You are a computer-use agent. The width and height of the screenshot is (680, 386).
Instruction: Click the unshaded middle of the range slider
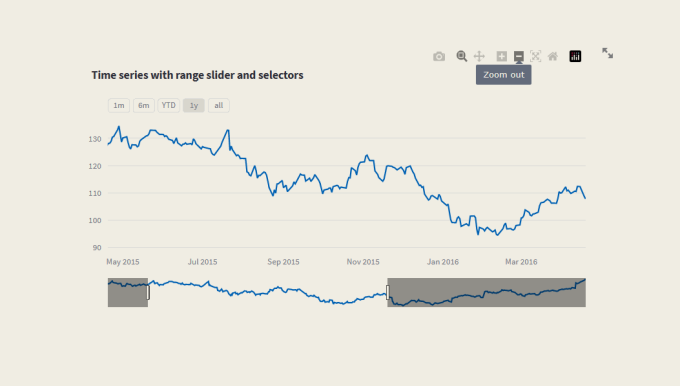click(268, 292)
